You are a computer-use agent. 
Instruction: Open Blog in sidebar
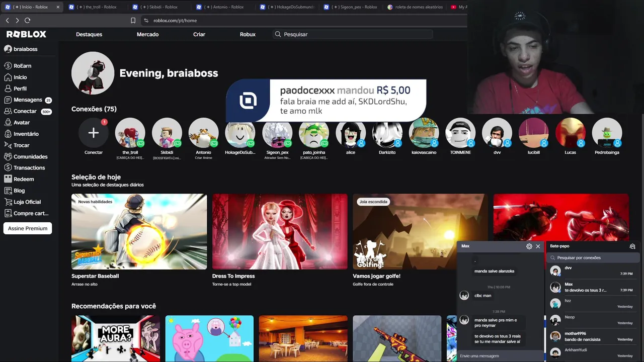15,191
